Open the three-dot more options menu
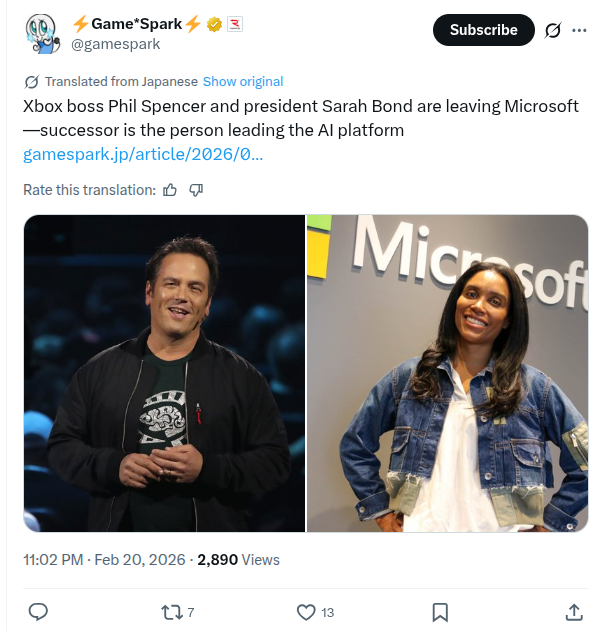This screenshot has height=631, width=601. [579, 30]
